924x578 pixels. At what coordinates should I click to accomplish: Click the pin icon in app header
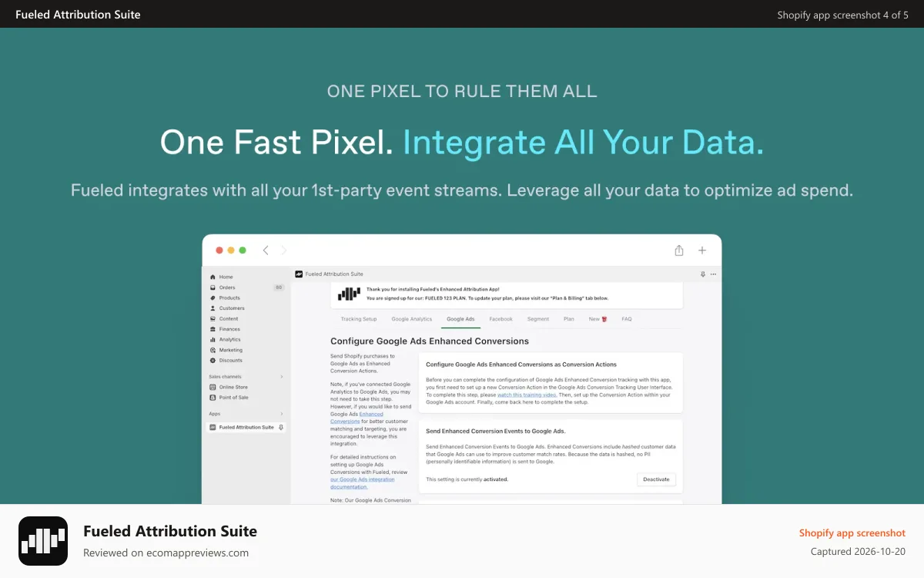coord(703,274)
